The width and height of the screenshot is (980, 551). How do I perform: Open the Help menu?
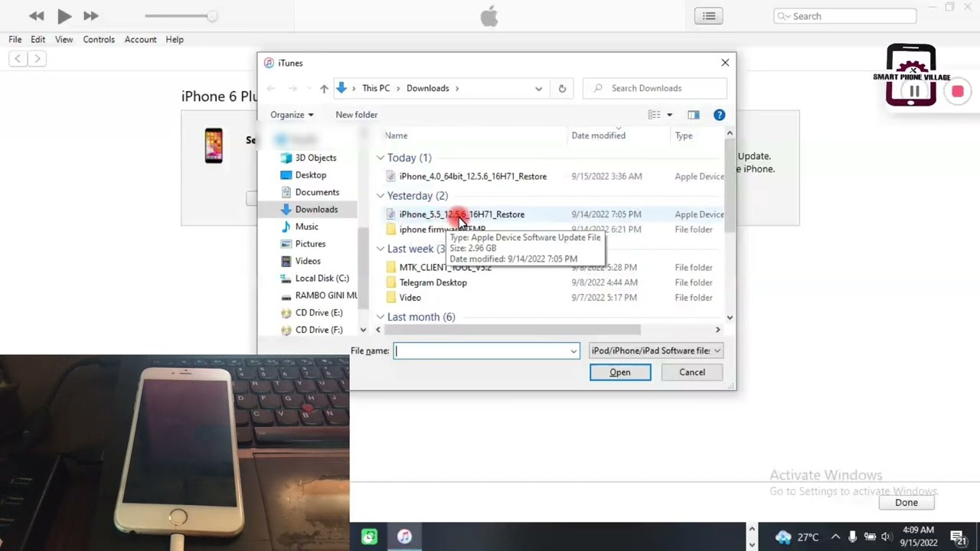pos(175,40)
